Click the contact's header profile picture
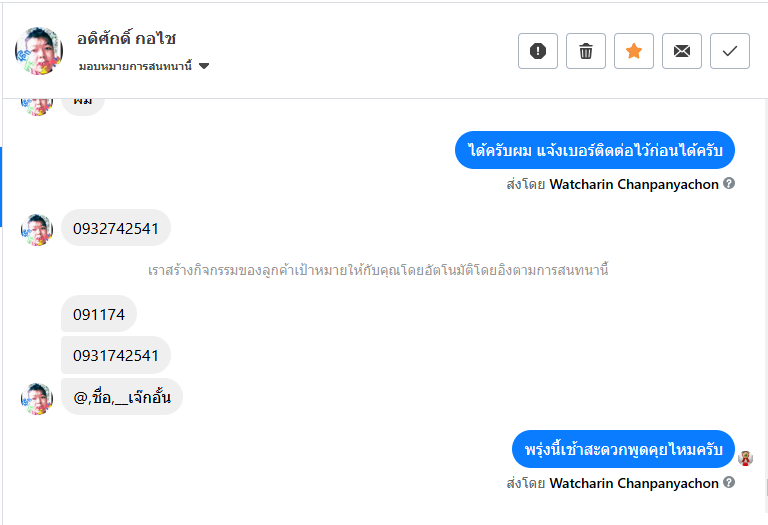The height and width of the screenshot is (525, 768). click(x=39, y=51)
